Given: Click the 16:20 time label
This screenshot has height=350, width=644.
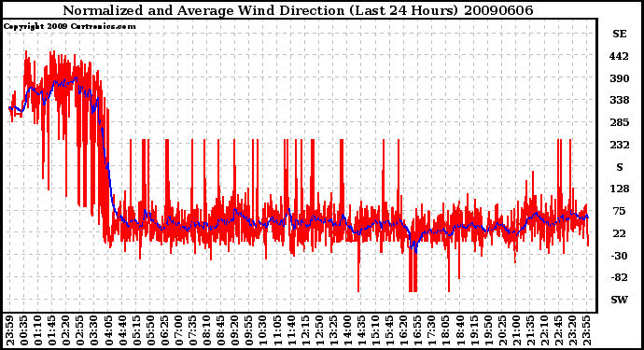Looking at the screenshot, I should pyautogui.click(x=403, y=330).
